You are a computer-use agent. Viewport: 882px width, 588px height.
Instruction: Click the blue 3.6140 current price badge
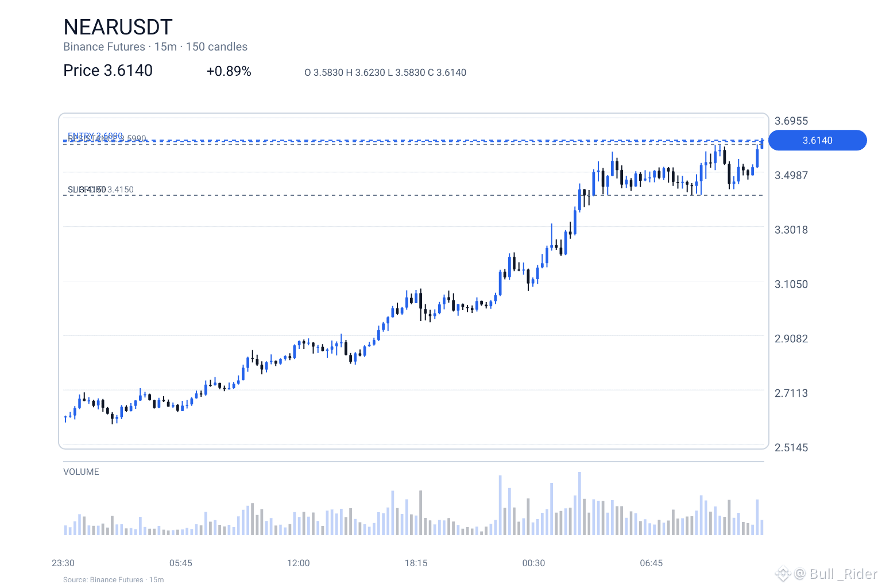point(817,140)
